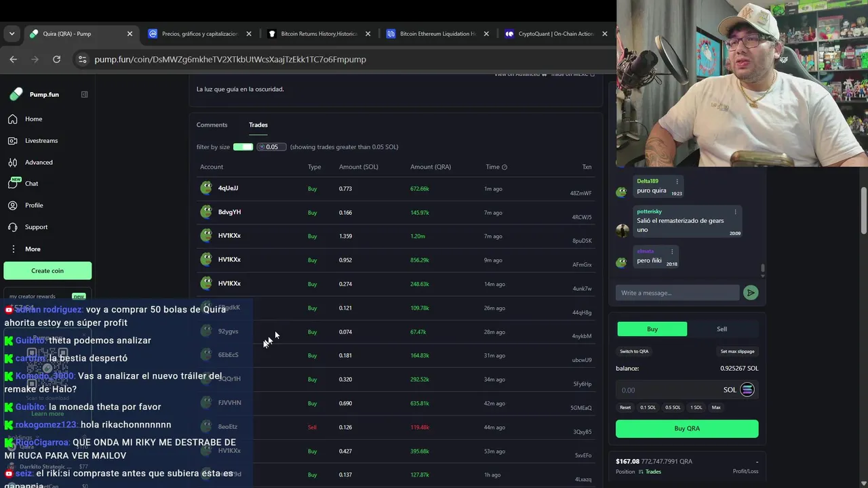Select the Trades tab
This screenshot has width=868, height=488.
point(258,125)
